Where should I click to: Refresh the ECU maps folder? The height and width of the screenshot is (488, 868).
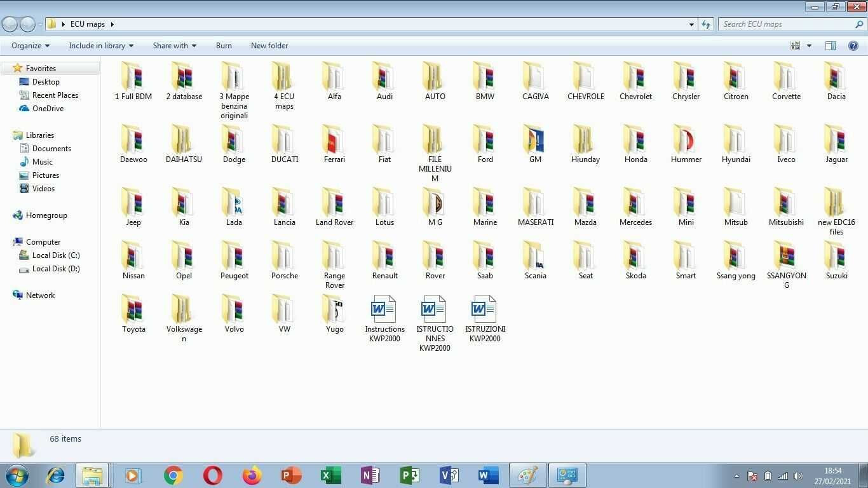(x=706, y=24)
